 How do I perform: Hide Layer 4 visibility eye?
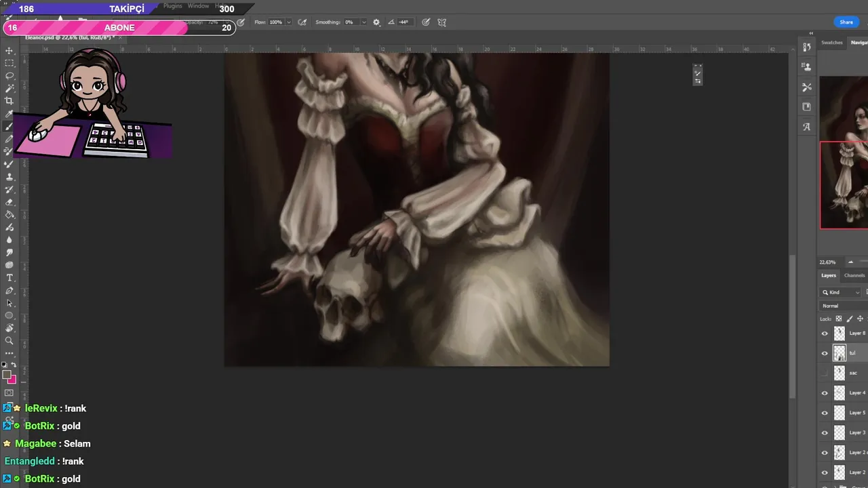point(825,393)
